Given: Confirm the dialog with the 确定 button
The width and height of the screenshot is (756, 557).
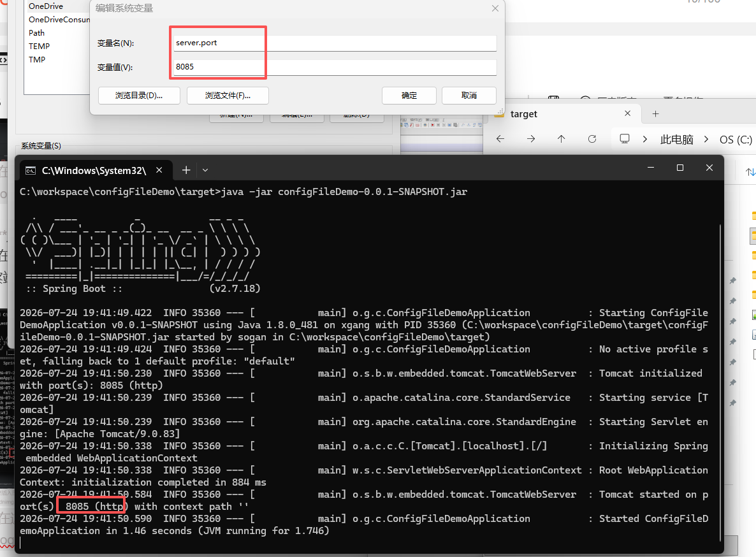Looking at the screenshot, I should pos(409,96).
